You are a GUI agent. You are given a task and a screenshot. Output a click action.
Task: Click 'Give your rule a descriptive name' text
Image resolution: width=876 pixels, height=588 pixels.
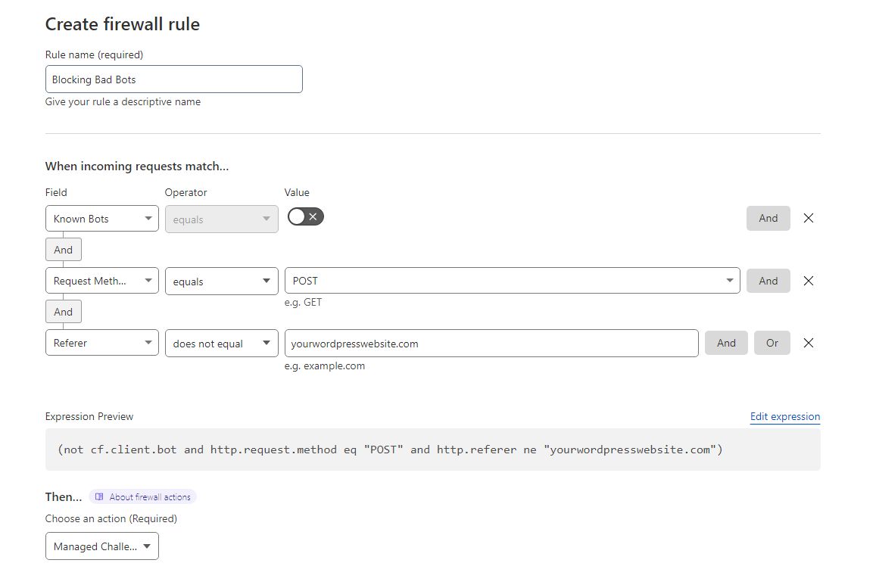123,101
